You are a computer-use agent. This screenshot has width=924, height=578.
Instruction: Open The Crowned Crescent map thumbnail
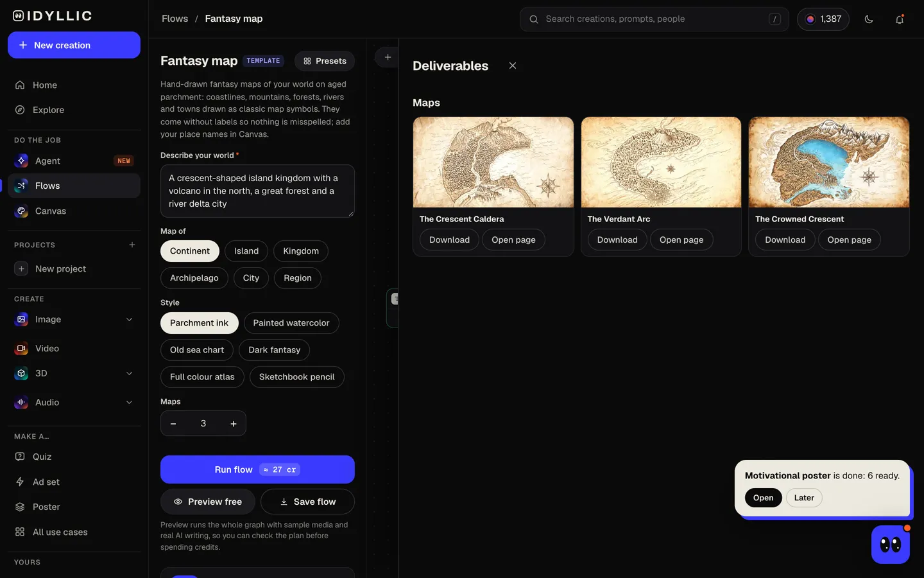(x=829, y=162)
